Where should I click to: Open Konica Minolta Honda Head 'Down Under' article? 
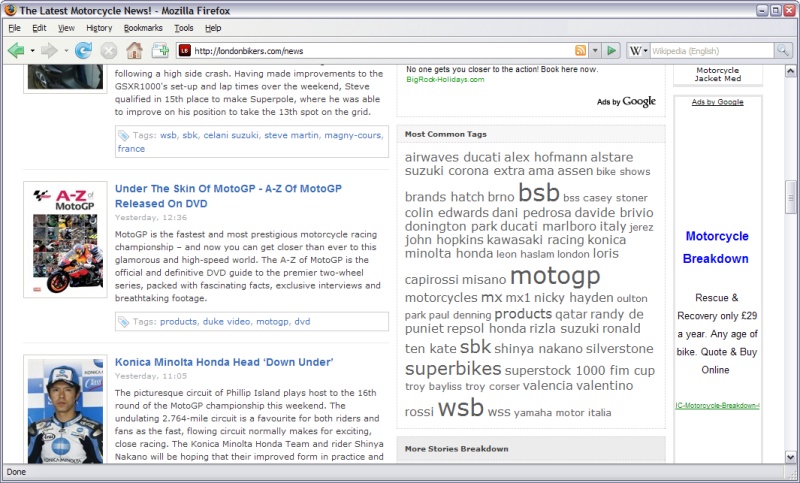pyautogui.click(x=224, y=362)
